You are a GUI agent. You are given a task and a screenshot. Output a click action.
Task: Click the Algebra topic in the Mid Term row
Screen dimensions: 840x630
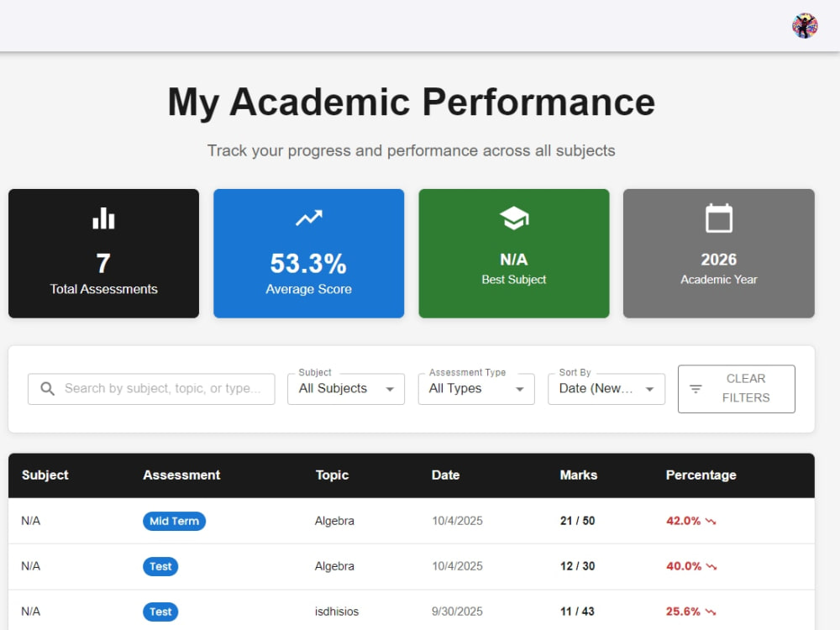coord(334,522)
